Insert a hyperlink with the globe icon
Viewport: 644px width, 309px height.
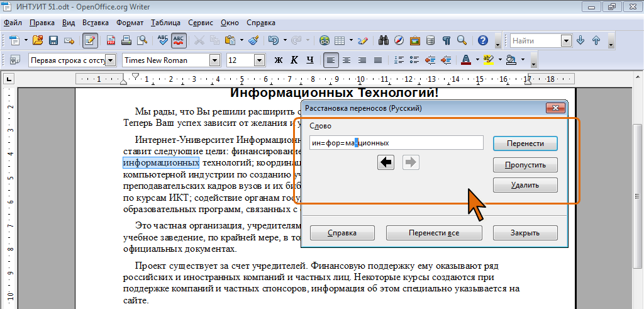point(325,40)
